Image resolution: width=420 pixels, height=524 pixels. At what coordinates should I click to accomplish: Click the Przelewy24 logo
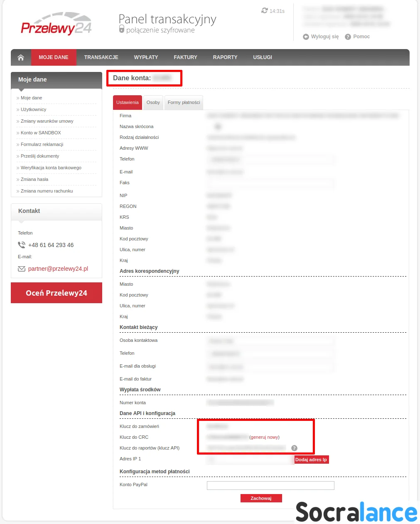(56, 24)
